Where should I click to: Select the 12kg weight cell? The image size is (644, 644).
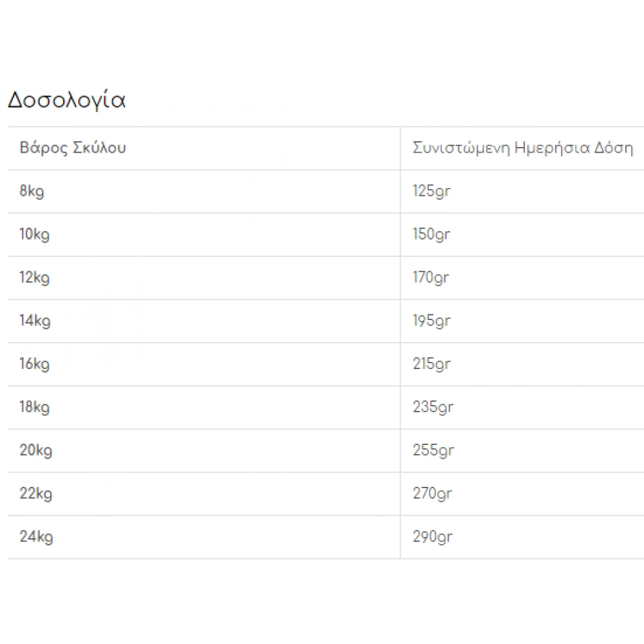coord(35,278)
